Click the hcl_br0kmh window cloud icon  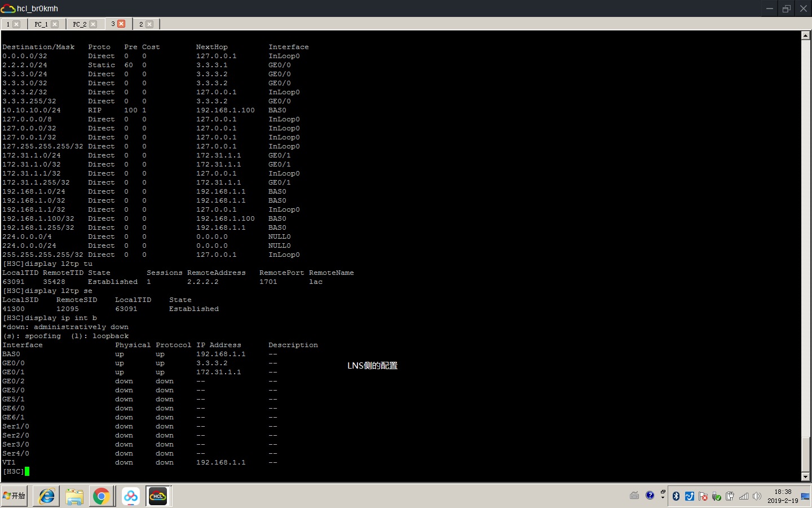pos(7,8)
